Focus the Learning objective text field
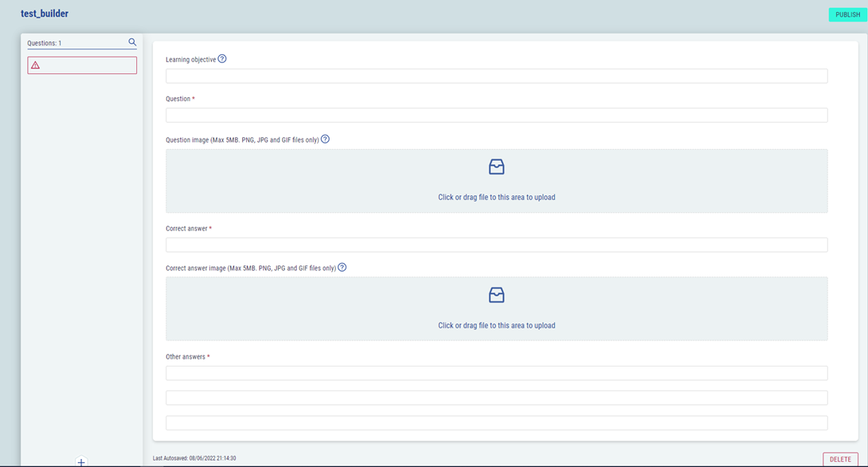 click(496, 77)
